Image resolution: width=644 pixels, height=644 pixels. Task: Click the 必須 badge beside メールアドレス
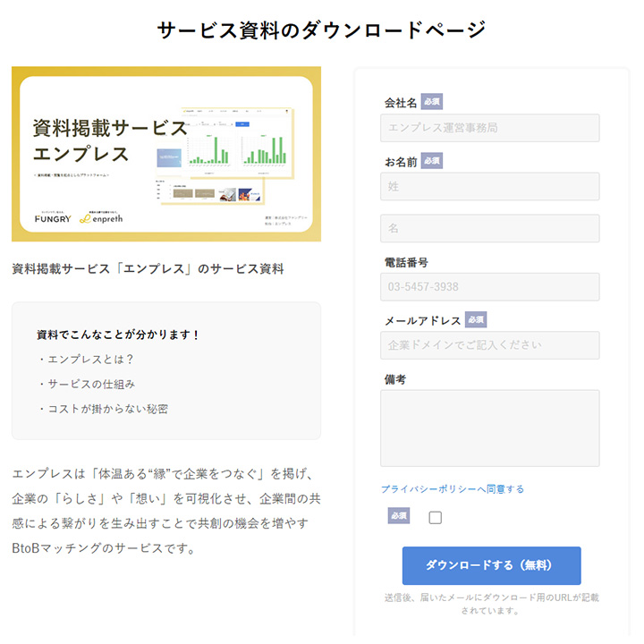coord(476,319)
